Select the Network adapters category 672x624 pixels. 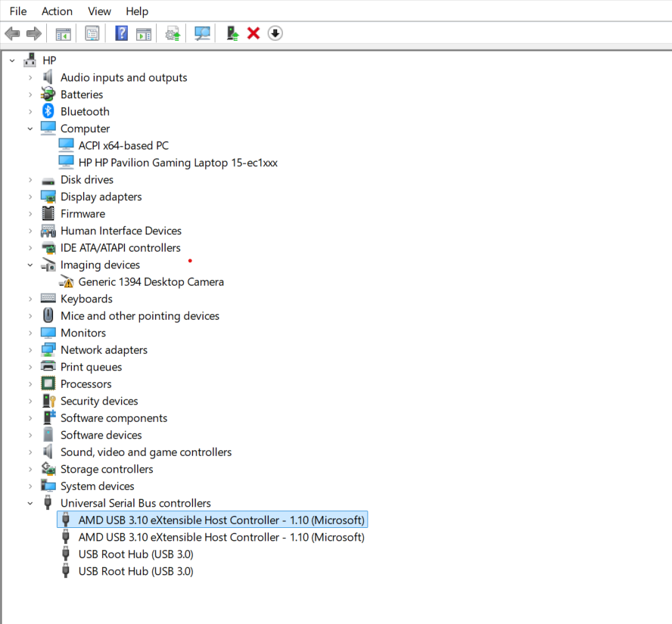coord(104,349)
